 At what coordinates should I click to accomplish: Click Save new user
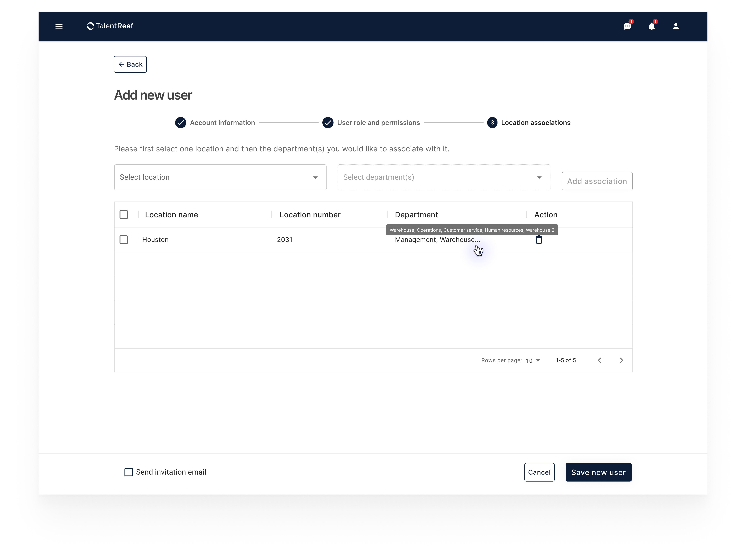click(x=599, y=472)
